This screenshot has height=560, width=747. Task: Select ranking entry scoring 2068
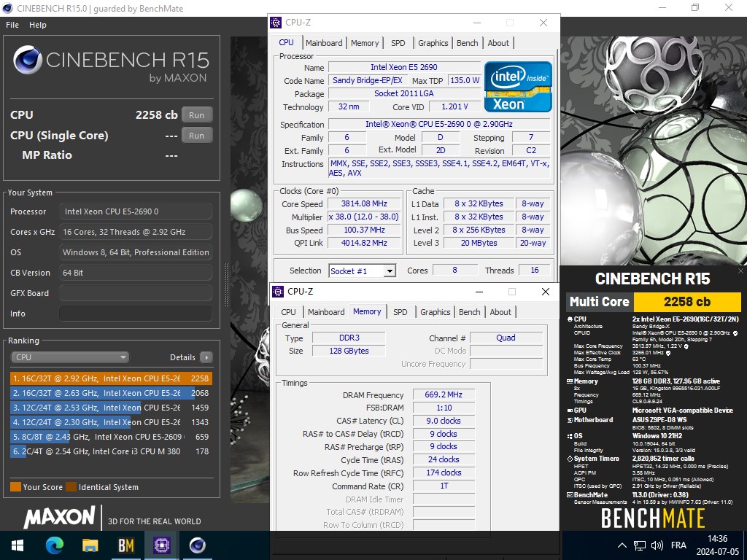click(x=111, y=393)
